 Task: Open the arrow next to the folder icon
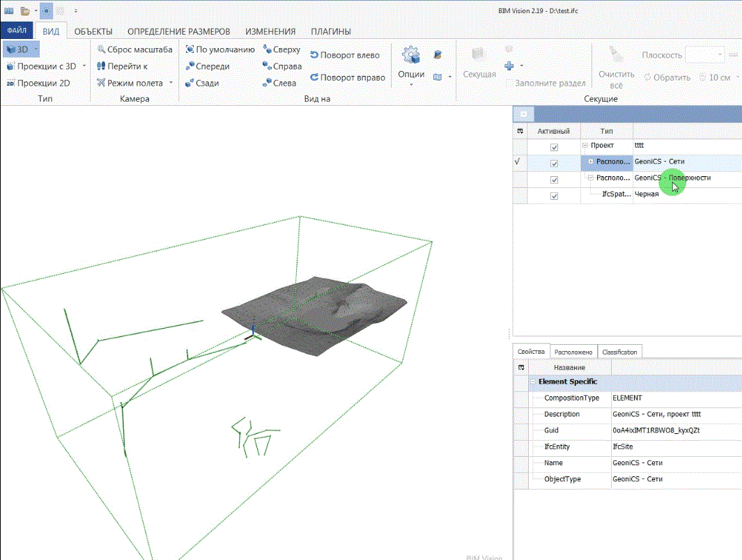click(36, 10)
